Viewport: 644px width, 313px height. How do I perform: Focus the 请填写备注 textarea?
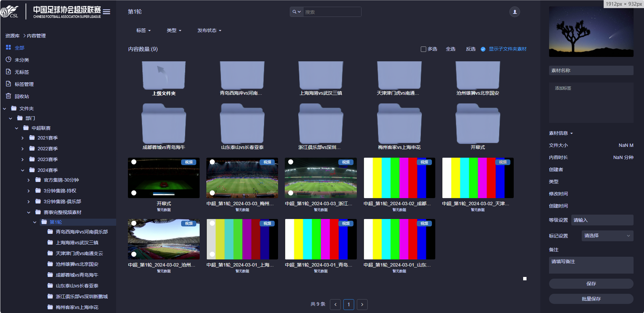tap(591, 265)
